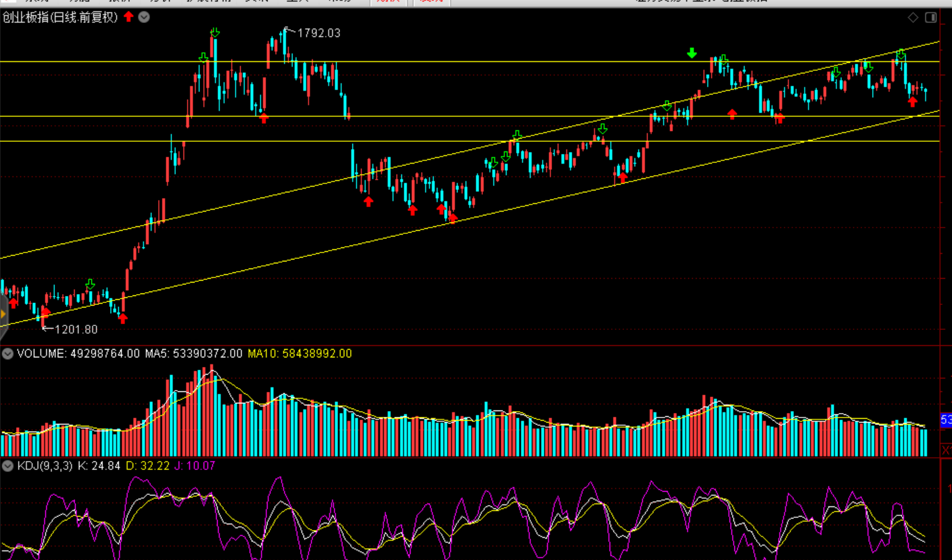
Task: Click the red buy arrow below 1201.80 low candle
Action: [x=45, y=313]
